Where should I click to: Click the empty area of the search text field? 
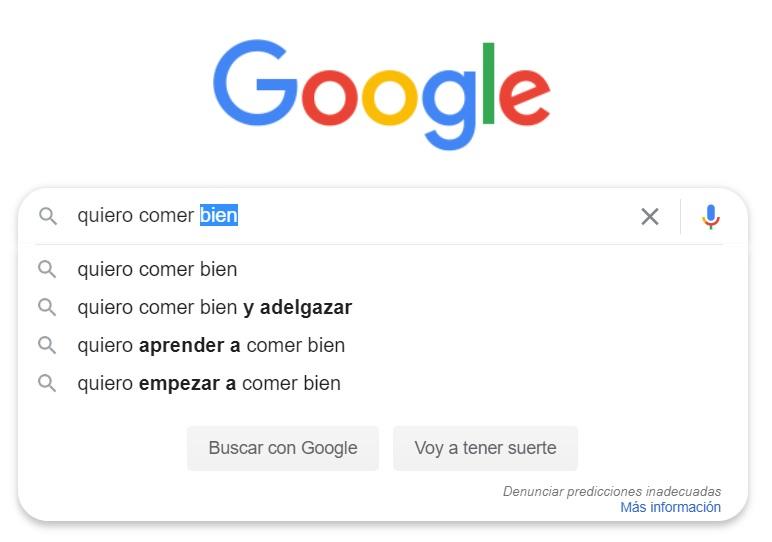point(430,216)
